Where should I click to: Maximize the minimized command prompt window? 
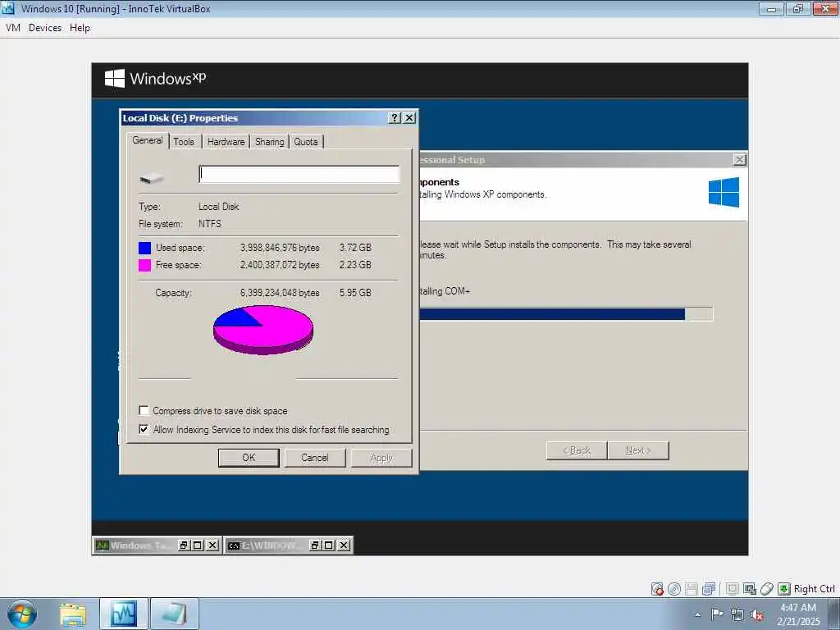click(x=329, y=546)
